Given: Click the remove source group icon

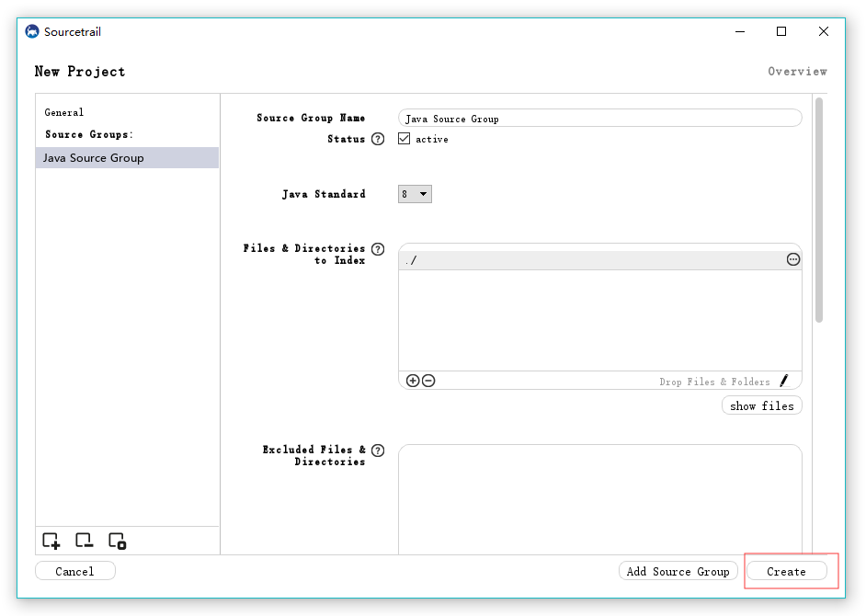Looking at the screenshot, I should [x=84, y=541].
